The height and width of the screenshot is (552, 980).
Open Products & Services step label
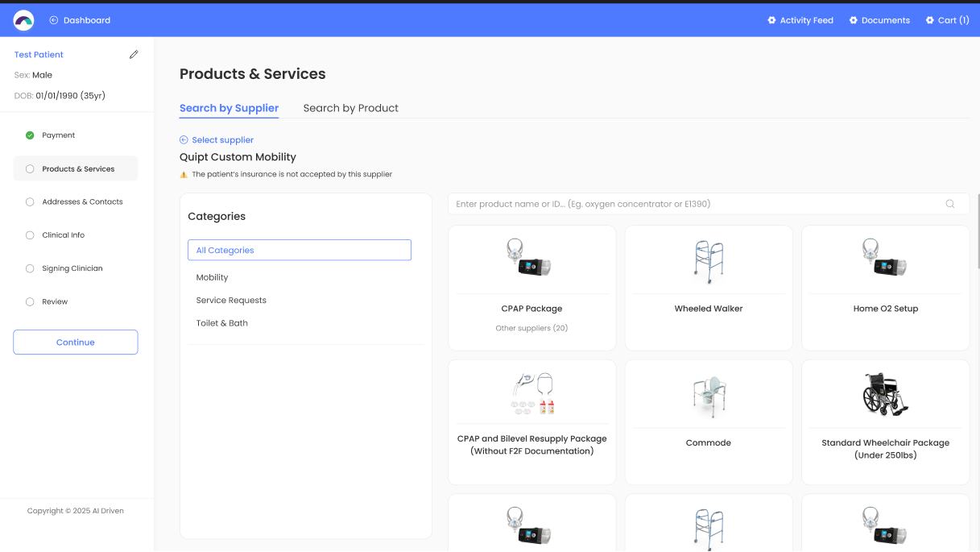pos(78,169)
